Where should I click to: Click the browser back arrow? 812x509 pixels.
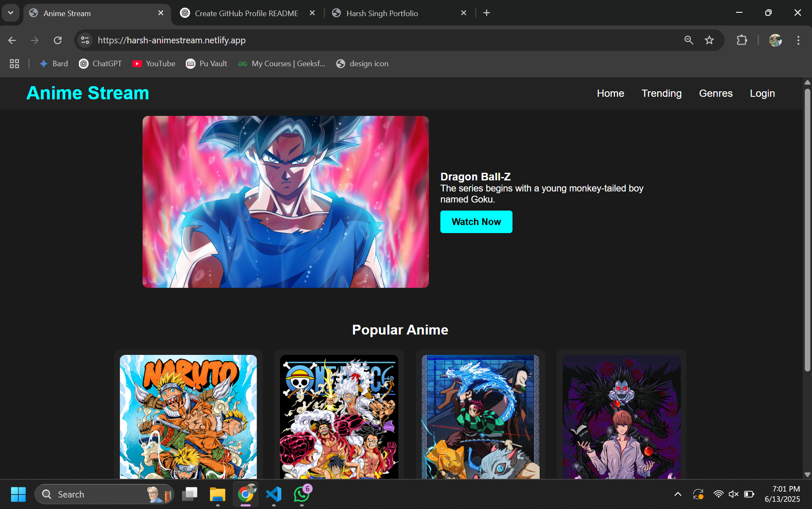click(12, 40)
